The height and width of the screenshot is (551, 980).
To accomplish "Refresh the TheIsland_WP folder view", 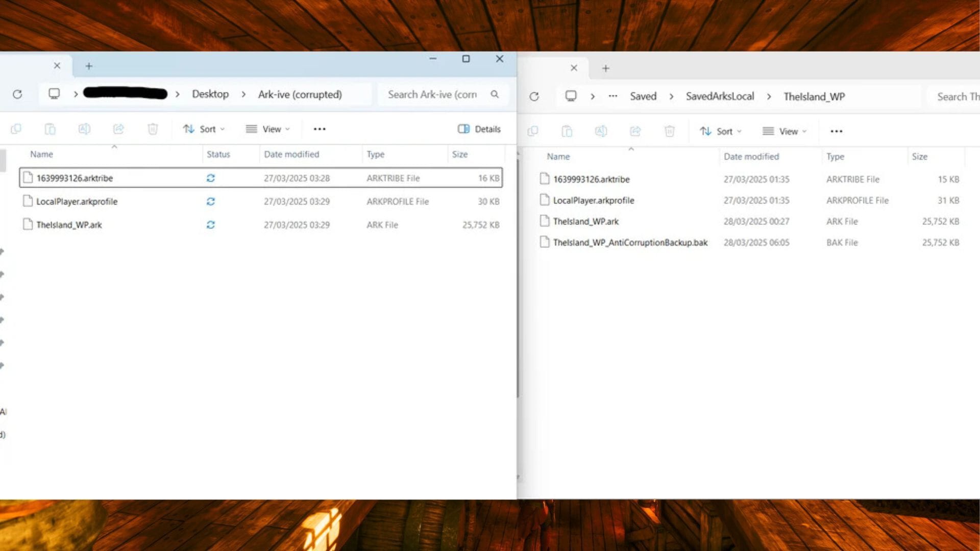I will [x=534, y=96].
